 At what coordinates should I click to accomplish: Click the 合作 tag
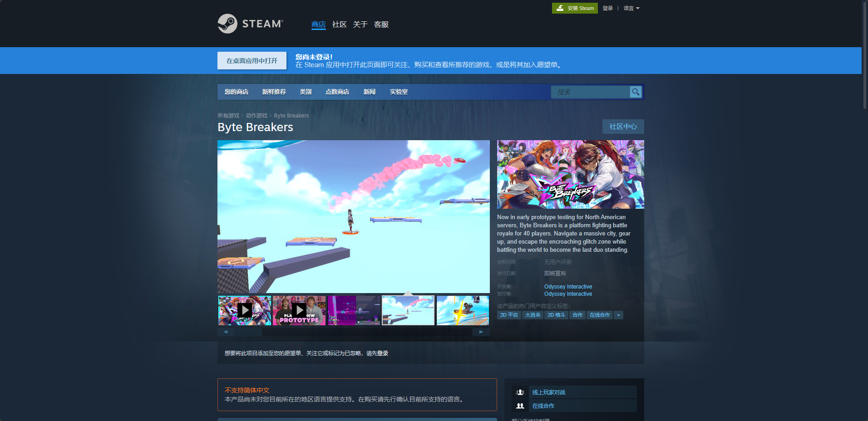tap(577, 315)
